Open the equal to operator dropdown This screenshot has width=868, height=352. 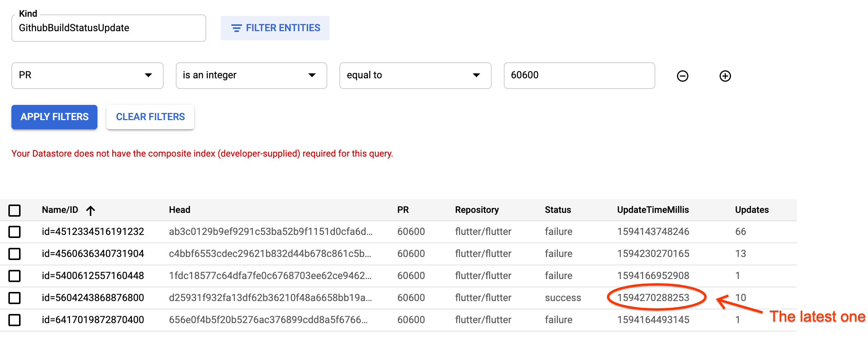click(415, 76)
